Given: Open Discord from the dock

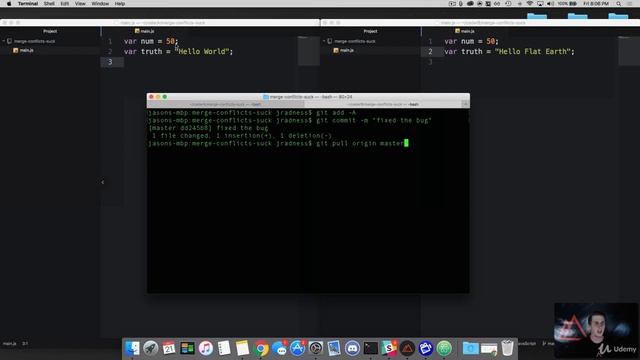Looking at the screenshot, I should pyautogui.click(x=352, y=348).
